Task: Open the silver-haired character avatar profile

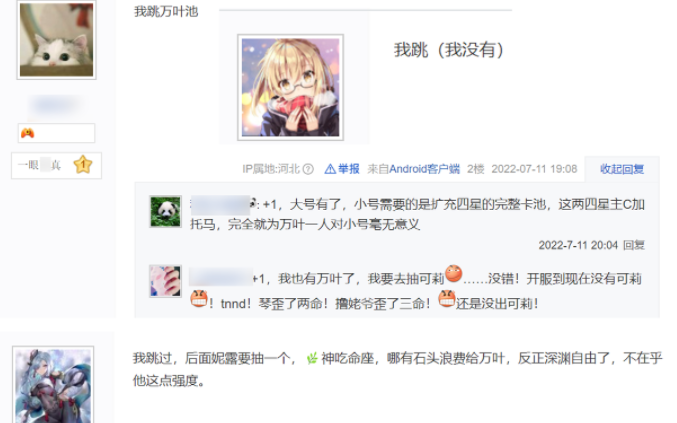Action: (x=53, y=385)
